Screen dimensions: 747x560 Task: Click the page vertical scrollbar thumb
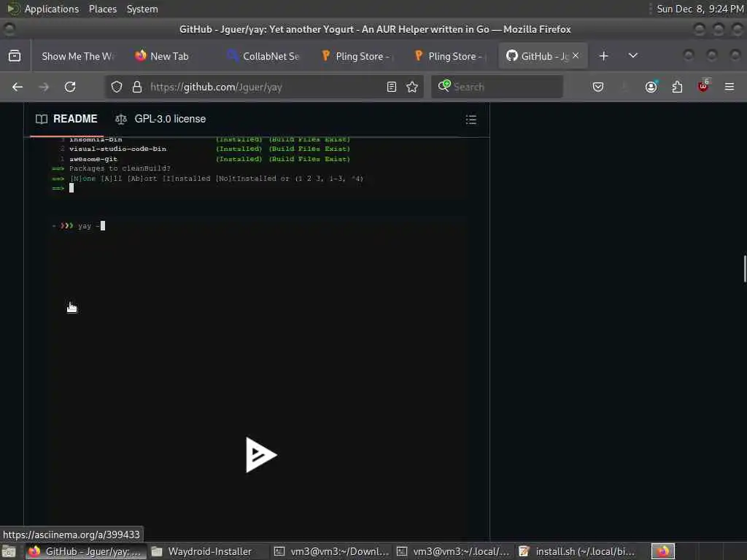(x=745, y=269)
